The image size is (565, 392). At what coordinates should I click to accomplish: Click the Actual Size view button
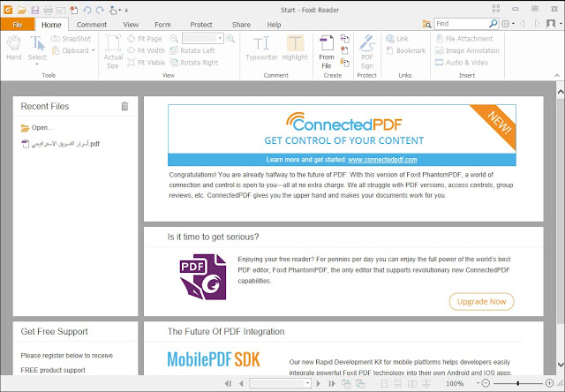tap(113, 51)
